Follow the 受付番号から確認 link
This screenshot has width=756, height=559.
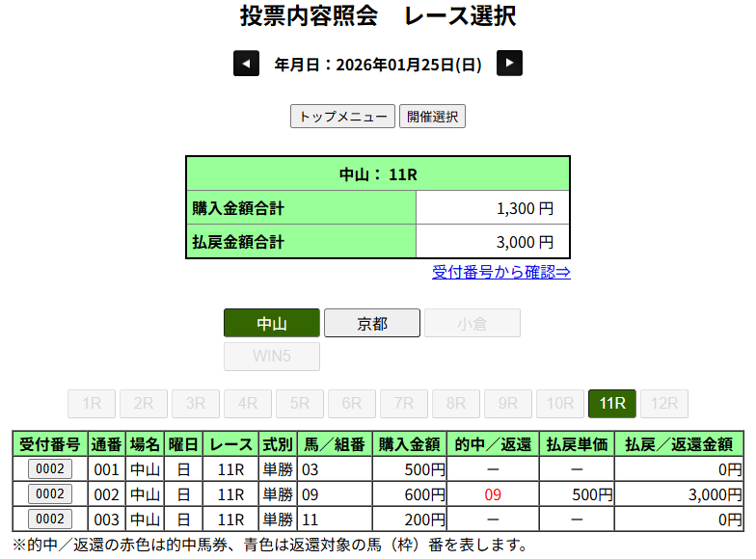(500, 272)
